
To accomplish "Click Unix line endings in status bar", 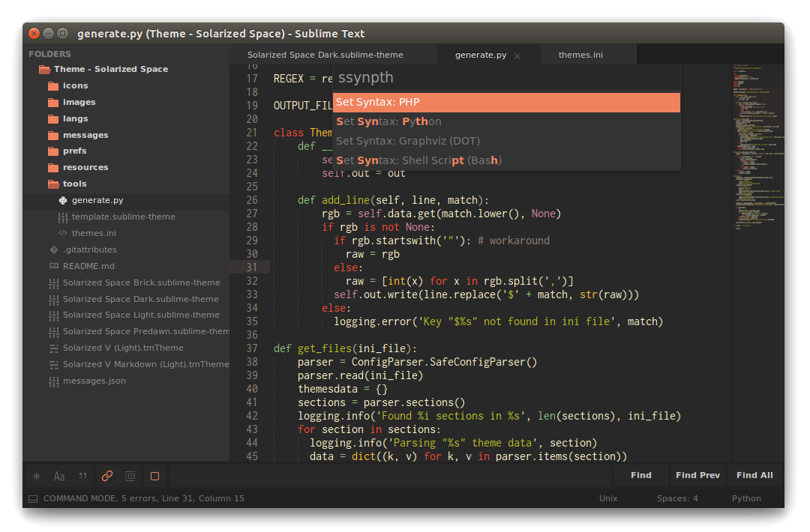I will [608, 498].
